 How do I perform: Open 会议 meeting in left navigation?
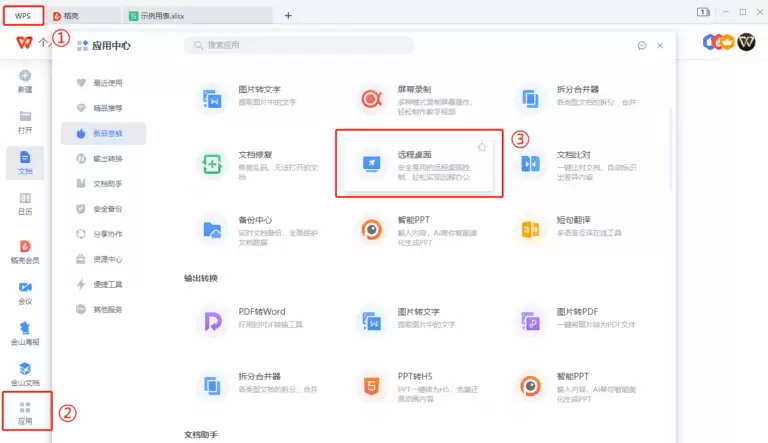pyautogui.click(x=25, y=293)
